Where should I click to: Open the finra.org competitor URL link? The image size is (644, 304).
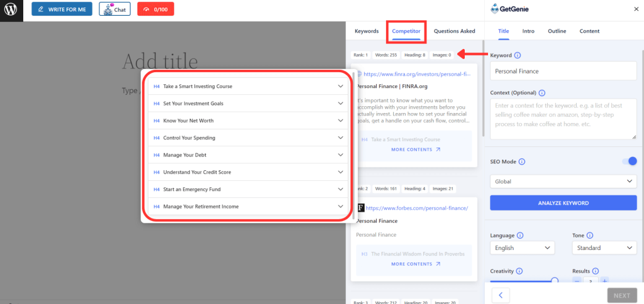417,74
